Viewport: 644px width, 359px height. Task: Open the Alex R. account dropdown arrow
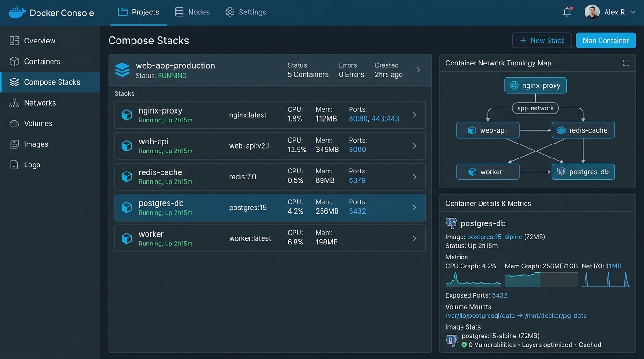[633, 13]
